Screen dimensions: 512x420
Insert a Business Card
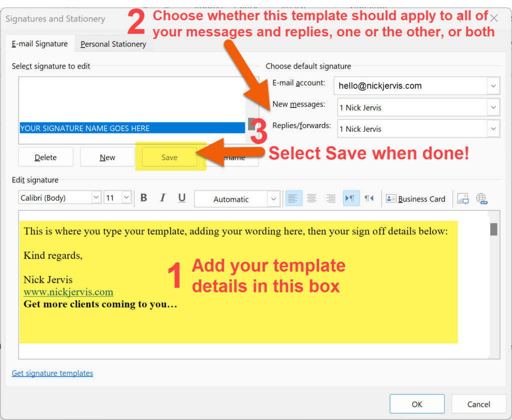(415, 198)
